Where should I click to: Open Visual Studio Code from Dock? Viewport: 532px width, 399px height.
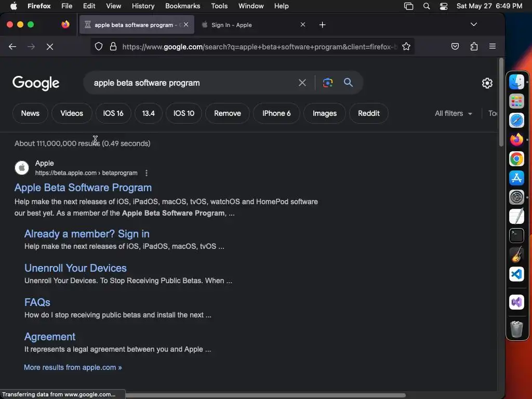coord(517,274)
